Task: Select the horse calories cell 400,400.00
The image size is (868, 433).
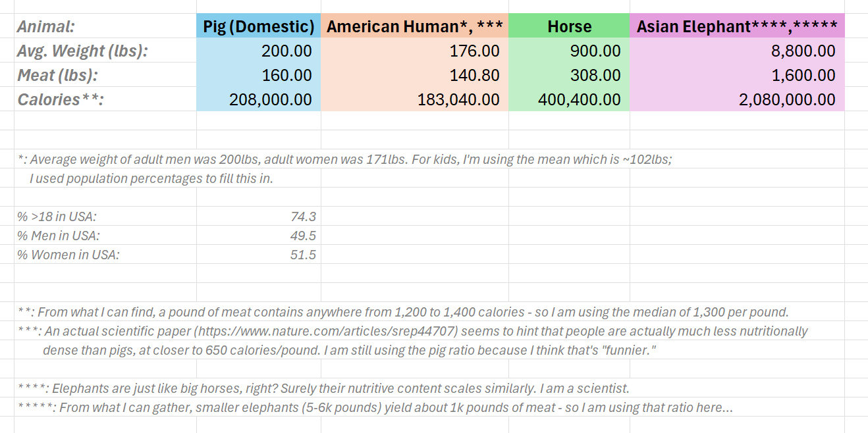Action: click(569, 99)
